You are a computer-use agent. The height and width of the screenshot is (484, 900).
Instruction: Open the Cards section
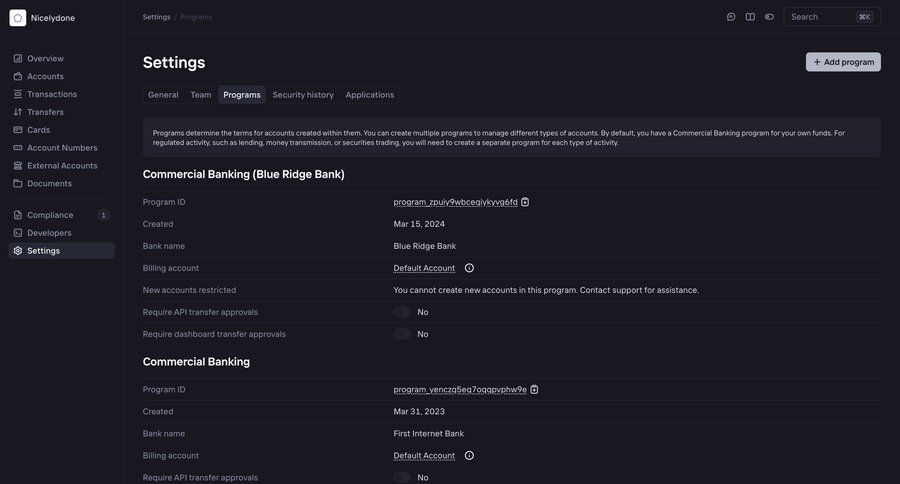coord(61,130)
